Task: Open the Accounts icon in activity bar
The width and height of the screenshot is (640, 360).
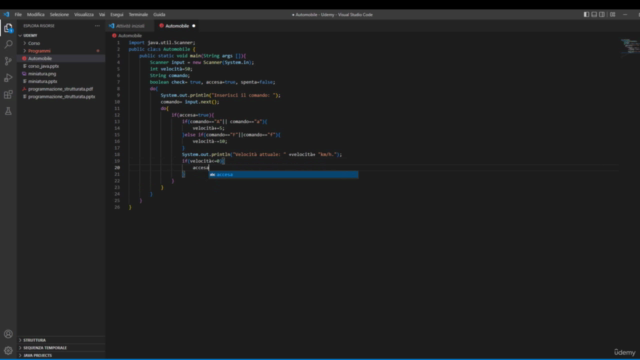Action: coord(8,334)
